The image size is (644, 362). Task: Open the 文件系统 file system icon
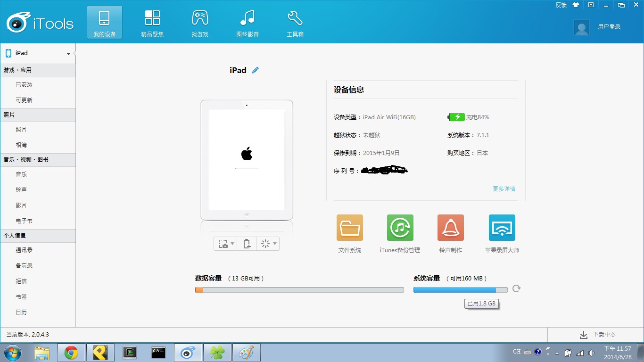tap(349, 228)
